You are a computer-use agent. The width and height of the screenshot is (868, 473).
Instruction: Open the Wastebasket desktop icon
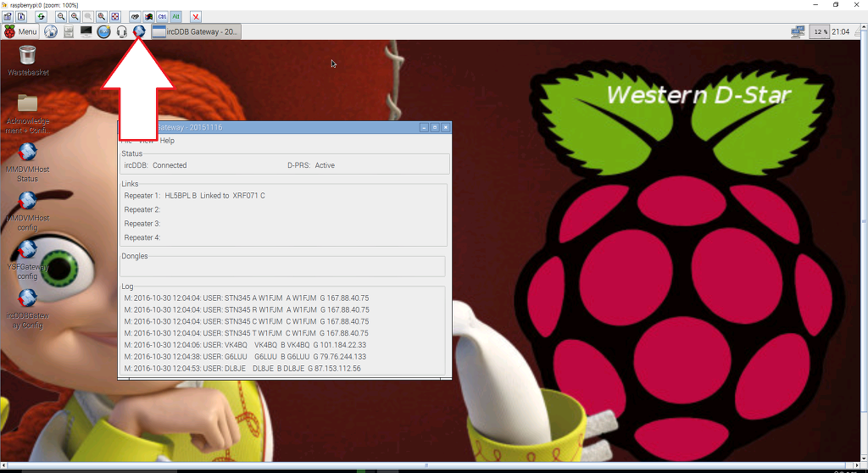(x=28, y=61)
